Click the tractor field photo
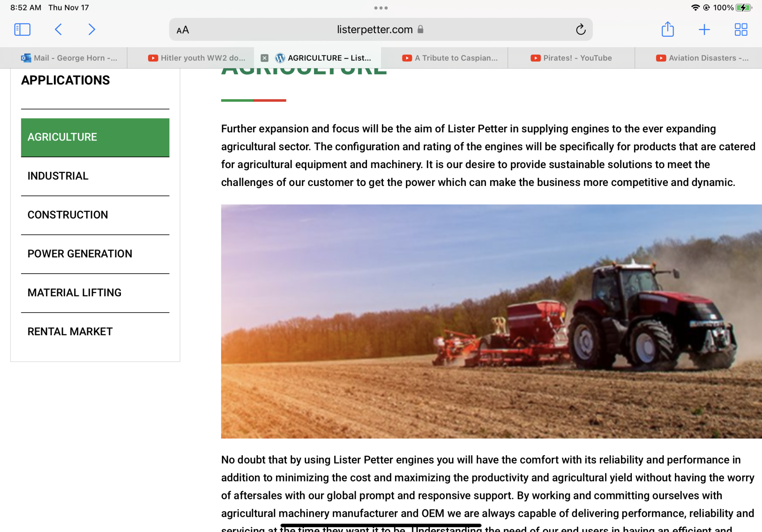The height and width of the screenshot is (532, 762). tap(491, 321)
